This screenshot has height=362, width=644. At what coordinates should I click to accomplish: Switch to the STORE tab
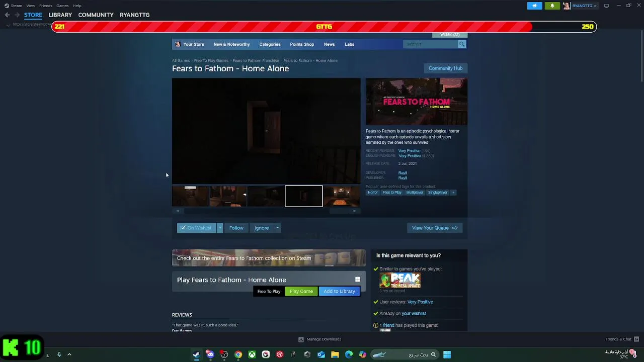(33, 15)
